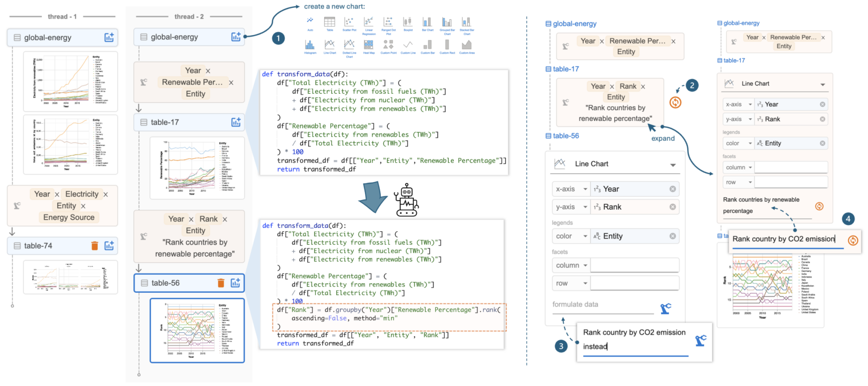This screenshot has width=868, height=386.
Task: Select the Scatter Plot chart type
Action: (x=350, y=21)
